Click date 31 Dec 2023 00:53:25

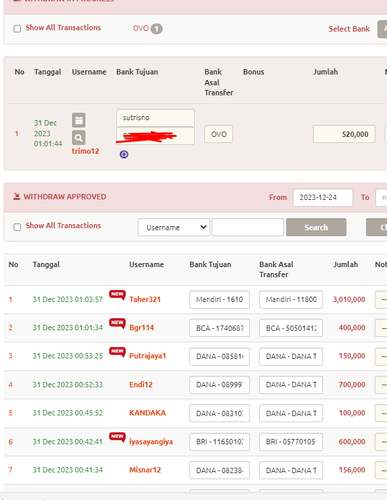tap(68, 356)
